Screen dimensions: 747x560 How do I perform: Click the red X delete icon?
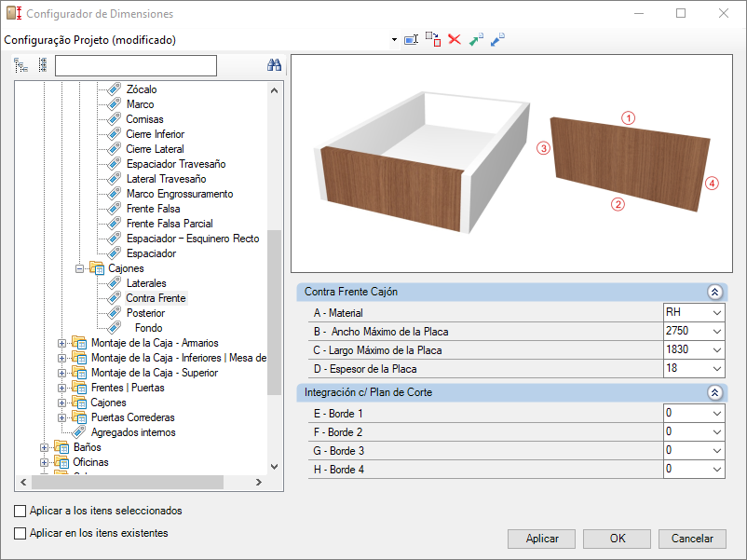point(455,40)
